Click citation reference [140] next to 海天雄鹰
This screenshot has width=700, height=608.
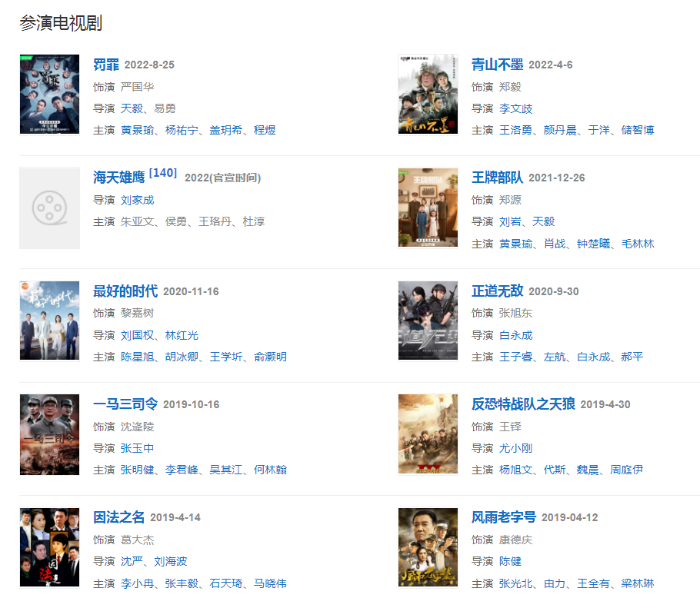click(163, 173)
